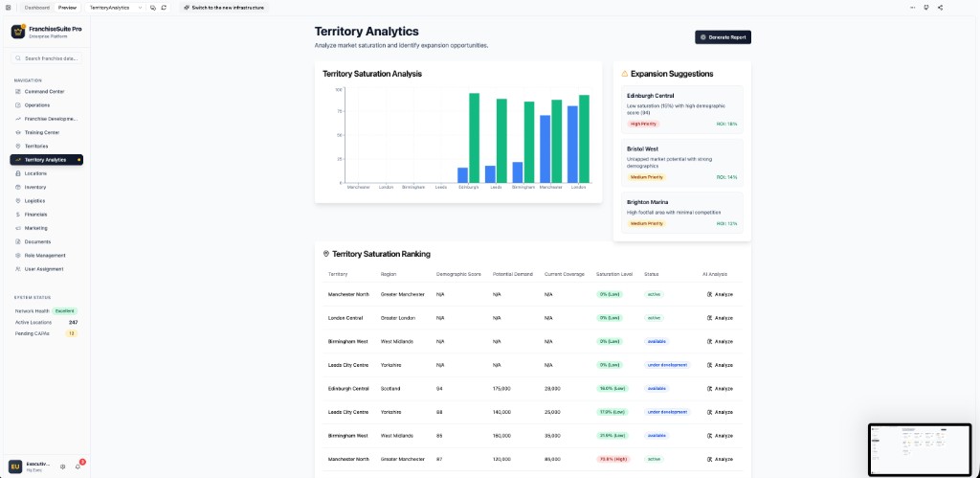Image resolution: width=980 pixels, height=478 pixels.
Task: Click the Expansion Suggestions warning triangle icon
Action: pos(624,74)
